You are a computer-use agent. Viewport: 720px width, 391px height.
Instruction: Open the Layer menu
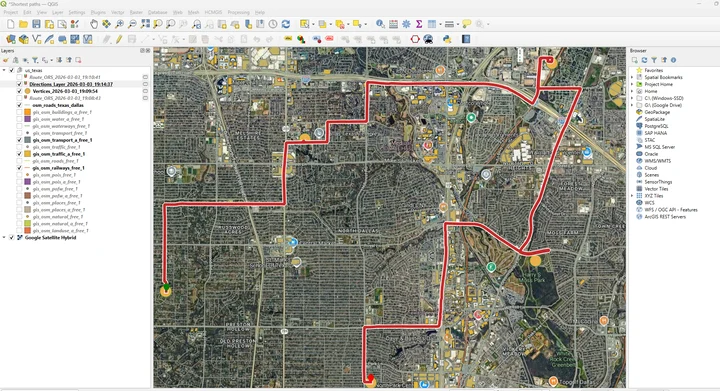[x=57, y=12]
